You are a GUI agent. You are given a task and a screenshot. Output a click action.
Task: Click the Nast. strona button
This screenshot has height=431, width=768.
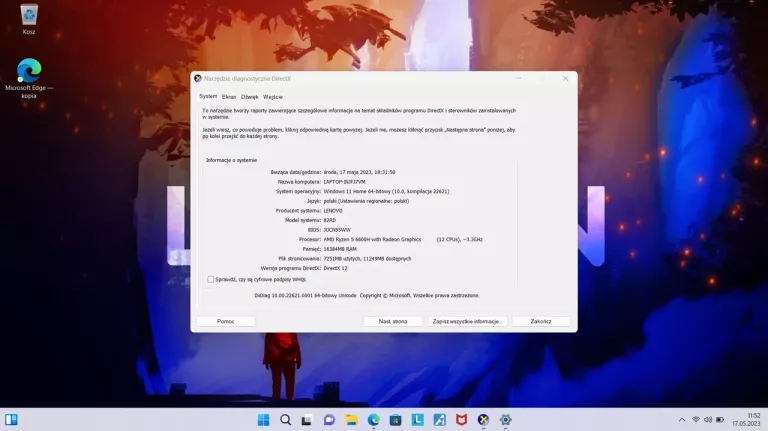(393, 321)
